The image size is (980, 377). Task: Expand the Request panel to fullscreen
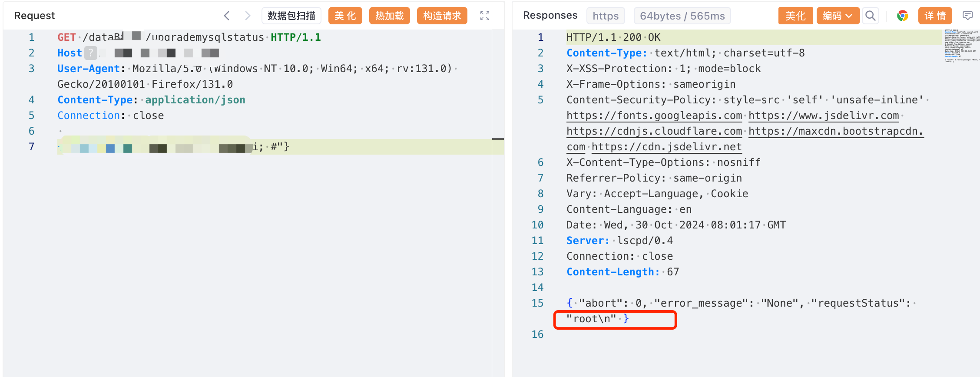click(485, 16)
